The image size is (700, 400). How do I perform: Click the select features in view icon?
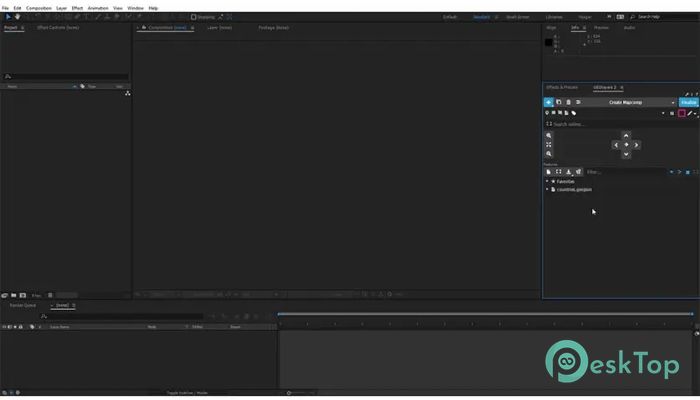(558, 172)
